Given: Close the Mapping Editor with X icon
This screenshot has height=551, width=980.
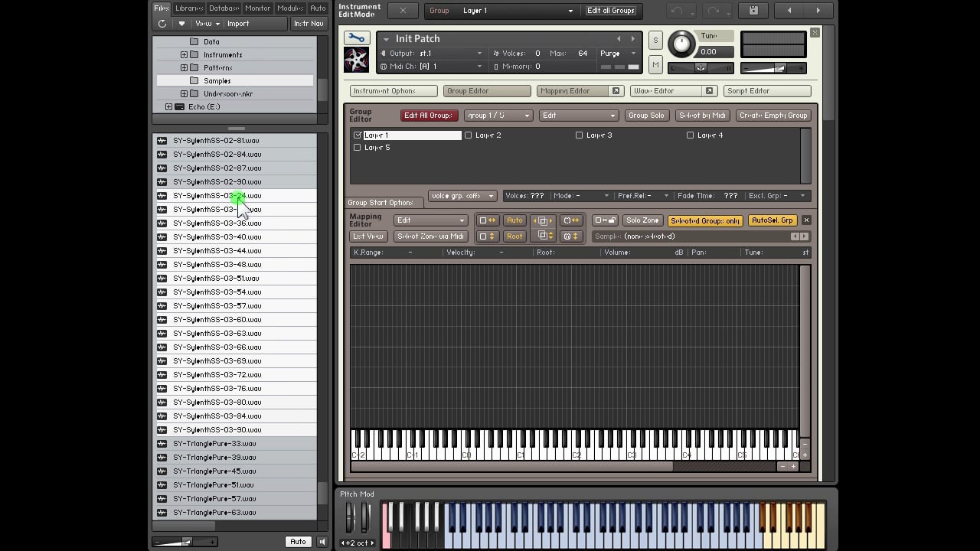Looking at the screenshot, I should pyautogui.click(x=806, y=220).
